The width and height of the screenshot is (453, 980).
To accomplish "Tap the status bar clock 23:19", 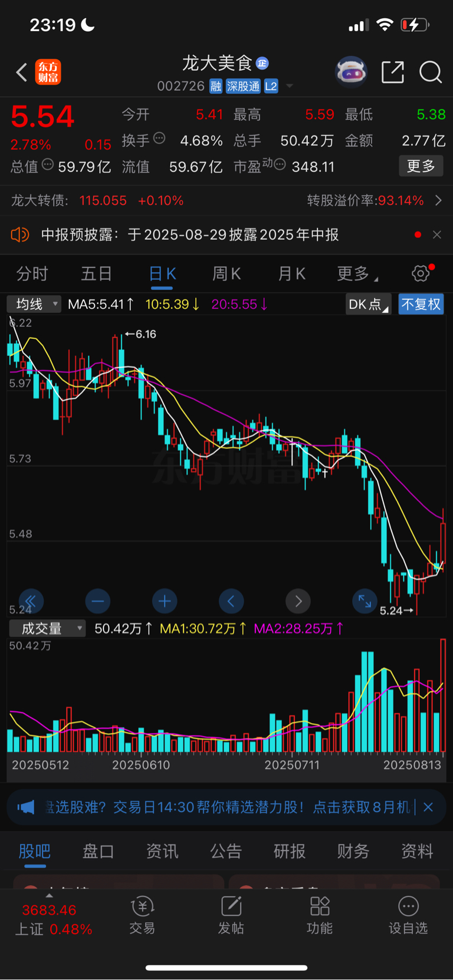I will [x=52, y=25].
